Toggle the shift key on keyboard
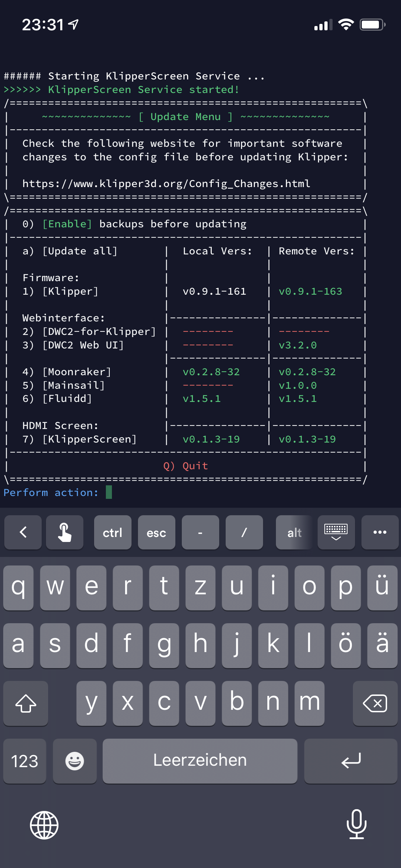 coord(26,703)
